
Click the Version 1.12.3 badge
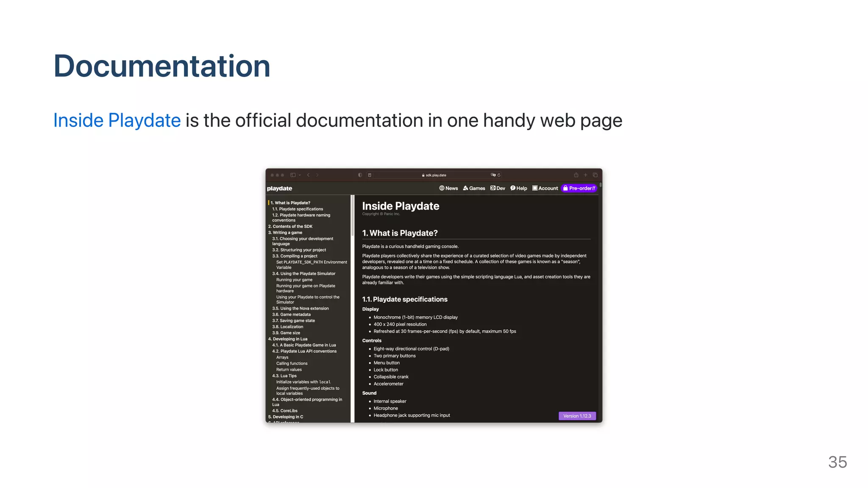577,416
